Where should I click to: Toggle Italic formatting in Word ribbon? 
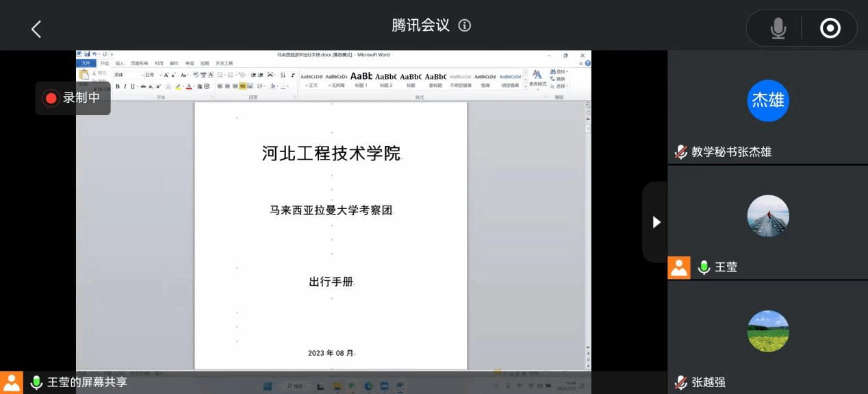(125, 86)
